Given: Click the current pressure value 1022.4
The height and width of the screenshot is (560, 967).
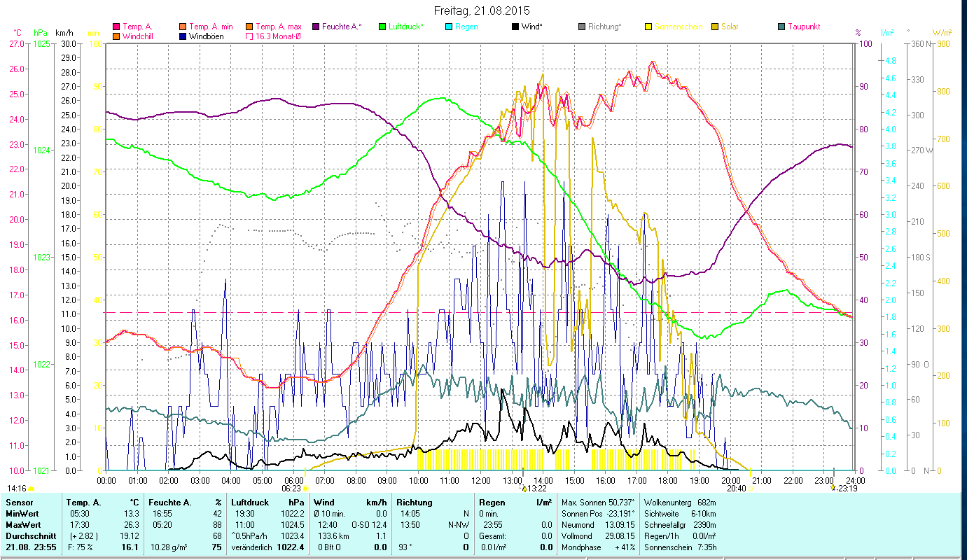Looking at the screenshot, I should click(x=292, y=547).
